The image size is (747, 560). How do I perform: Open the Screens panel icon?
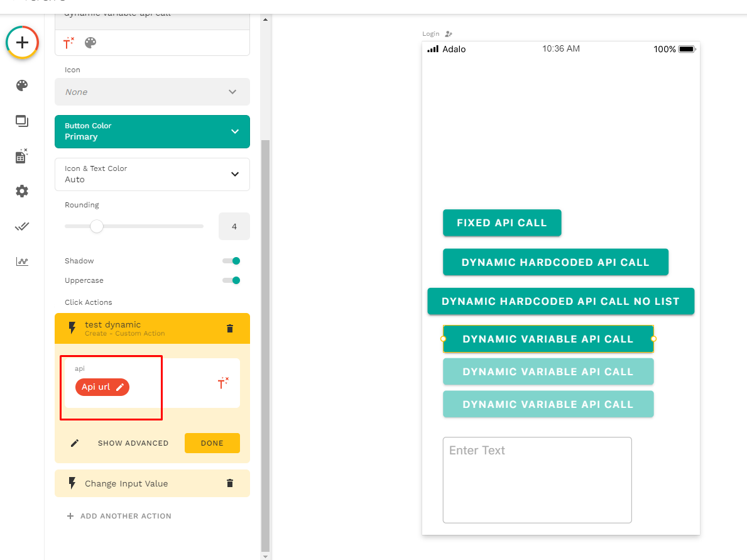tap(22, 121)
